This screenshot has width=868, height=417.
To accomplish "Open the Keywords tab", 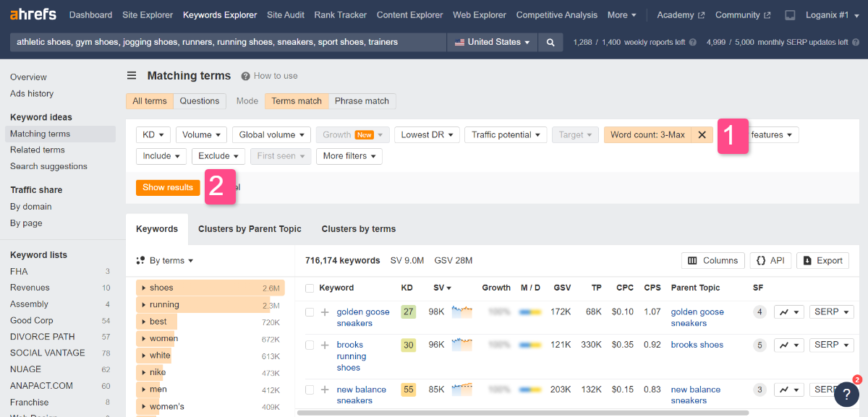I will pos(157,229).
